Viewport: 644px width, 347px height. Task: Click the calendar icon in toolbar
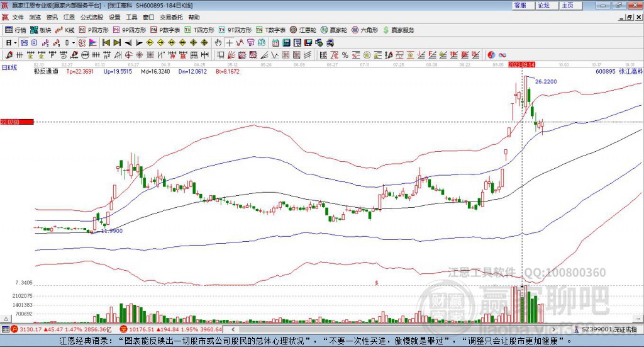coord(275,43)
